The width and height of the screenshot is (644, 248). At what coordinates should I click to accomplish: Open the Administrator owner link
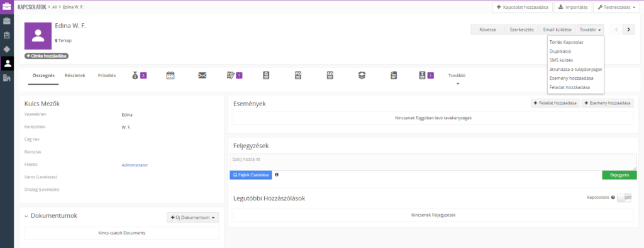pos(135,164)
